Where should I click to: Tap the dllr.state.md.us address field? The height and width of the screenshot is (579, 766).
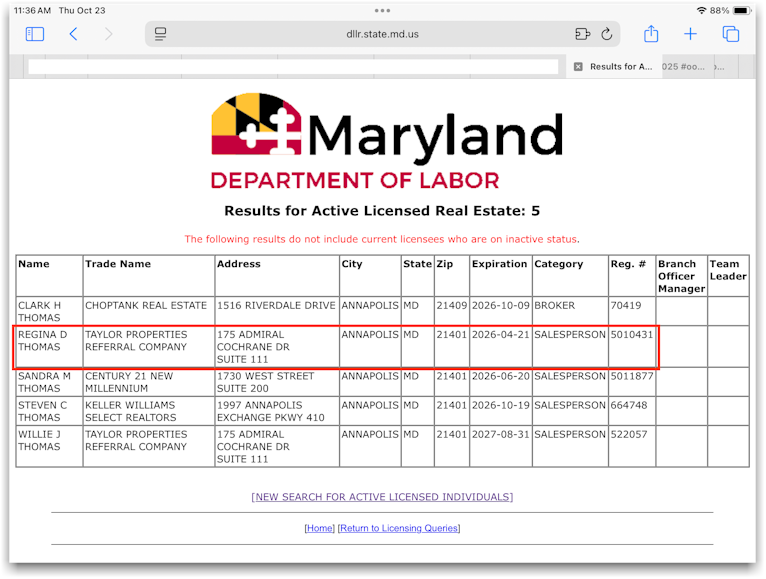[382, 34]
